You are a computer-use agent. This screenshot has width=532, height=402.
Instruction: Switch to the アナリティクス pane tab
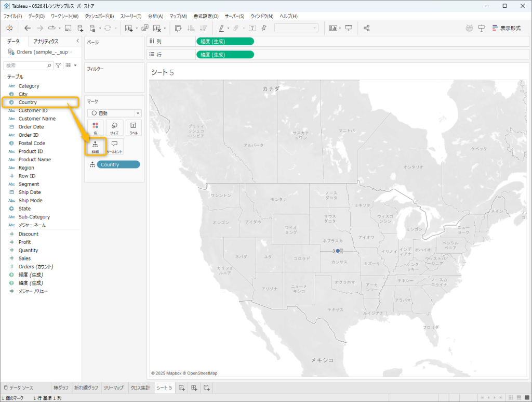(x=46, y=41)
